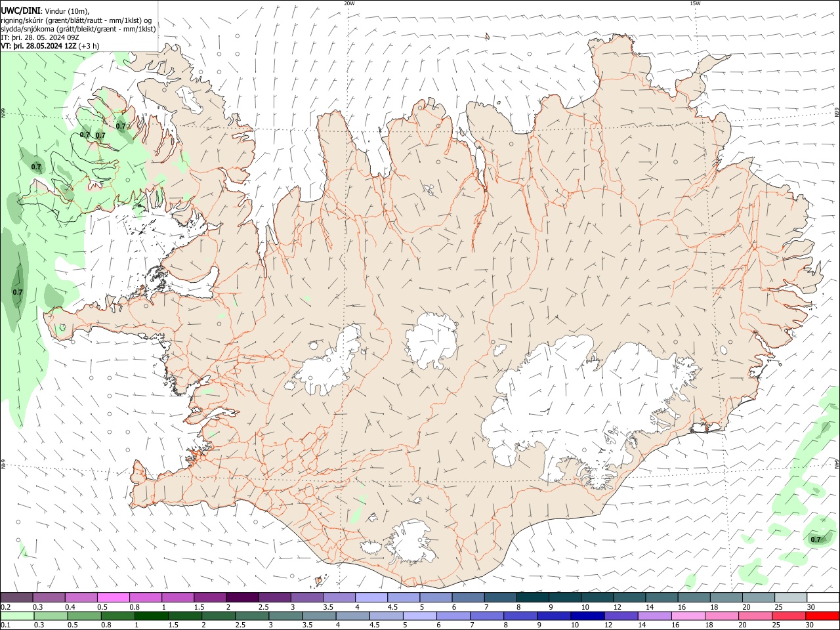The width and height of the screenshot is (840, 630).
Task: Pick the light pink swatch at 16 in the rain legend
Action: 688,616
